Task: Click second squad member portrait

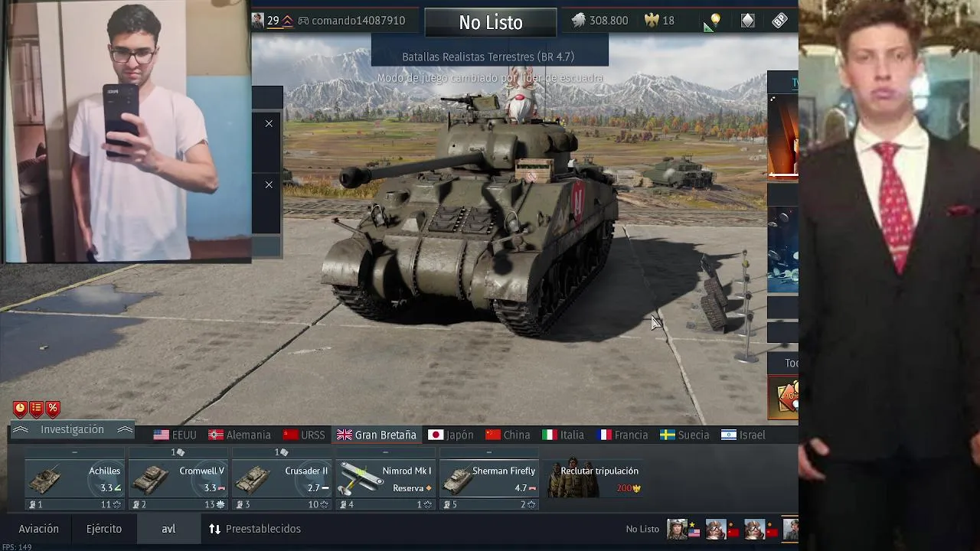Action: pyautogui.click(x=716, y=529)
